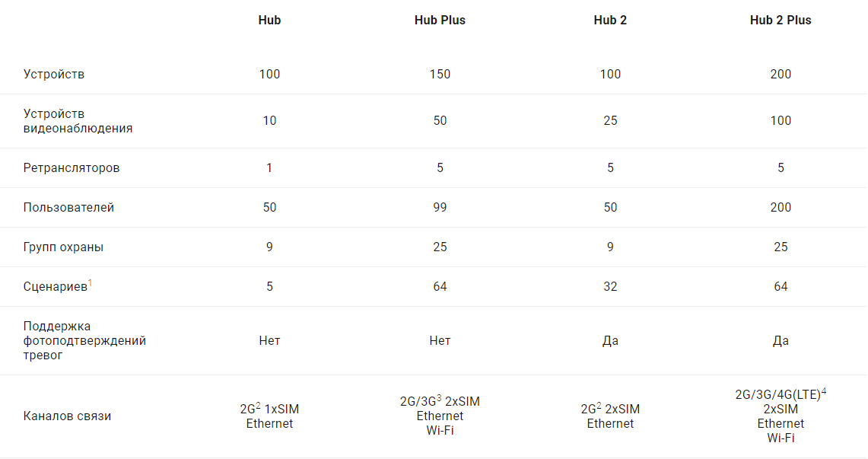Click the Ретрансляторов row label
This screenshot has width=868, height=459.
[72, 168]
